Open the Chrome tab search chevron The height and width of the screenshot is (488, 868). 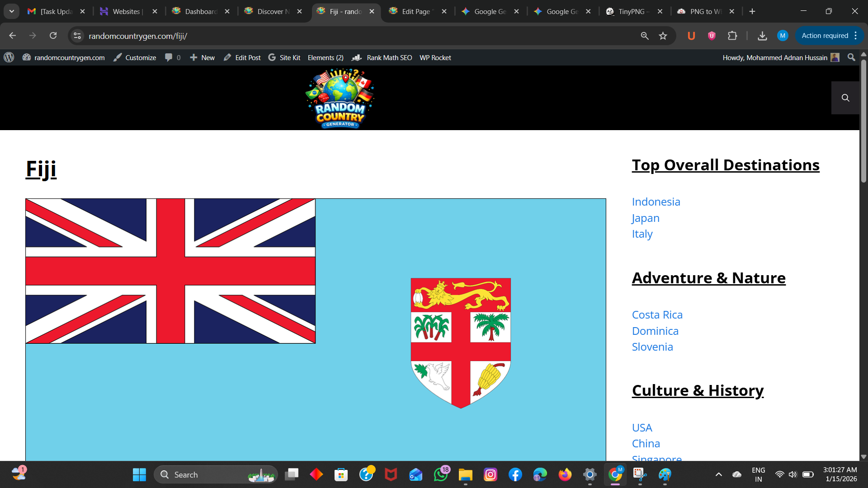11,11
